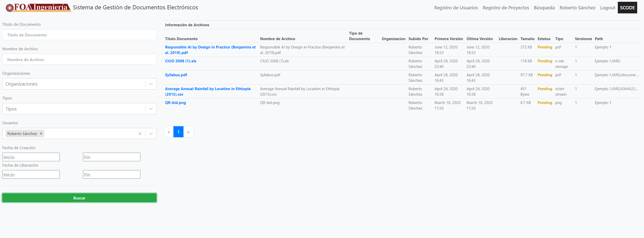Click Pending status of Syllabus.pdf row
The image size is (644, 238).
[x=545, y=75]
